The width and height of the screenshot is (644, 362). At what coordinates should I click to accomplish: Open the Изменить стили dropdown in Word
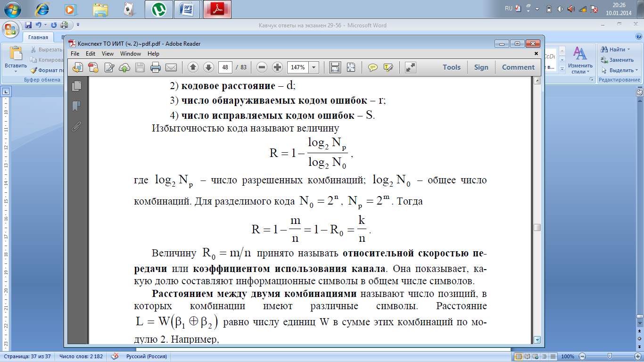580,60
